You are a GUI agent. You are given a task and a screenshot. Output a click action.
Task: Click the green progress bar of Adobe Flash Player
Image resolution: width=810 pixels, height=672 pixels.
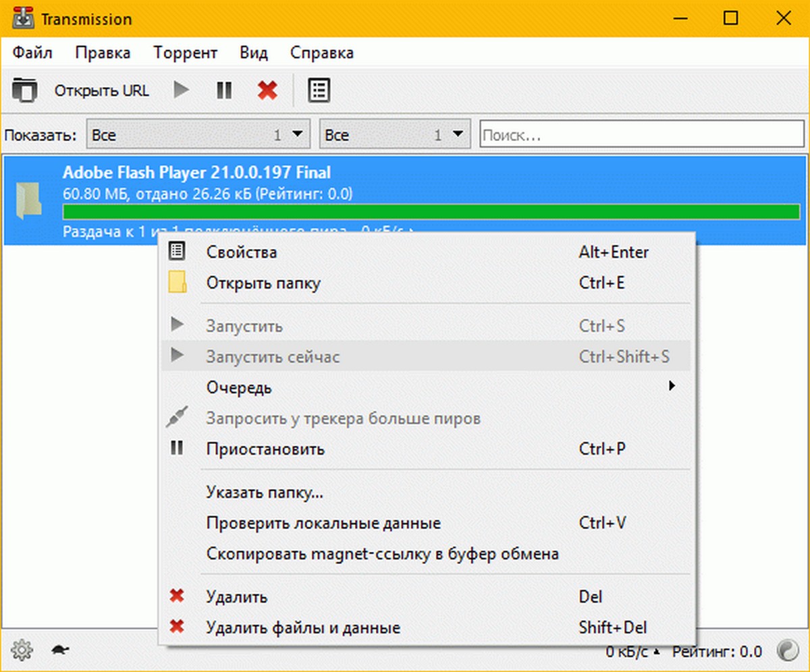431,212
